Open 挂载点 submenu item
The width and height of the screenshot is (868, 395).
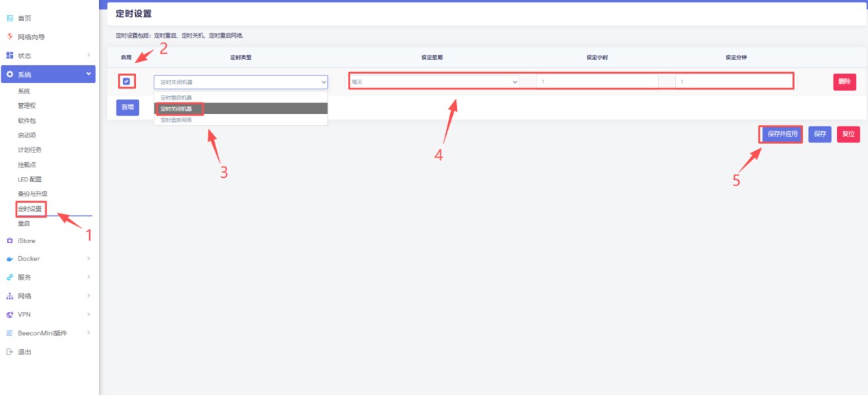pyautogui.click(x=27, y=164)
